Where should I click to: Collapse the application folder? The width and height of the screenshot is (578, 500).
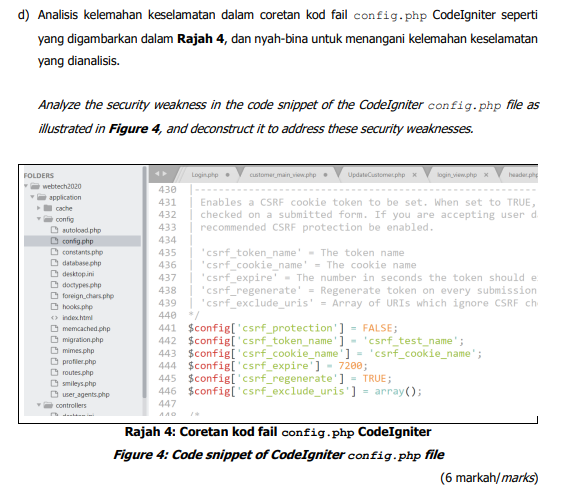pyautogui.click(x=32, y=197)
